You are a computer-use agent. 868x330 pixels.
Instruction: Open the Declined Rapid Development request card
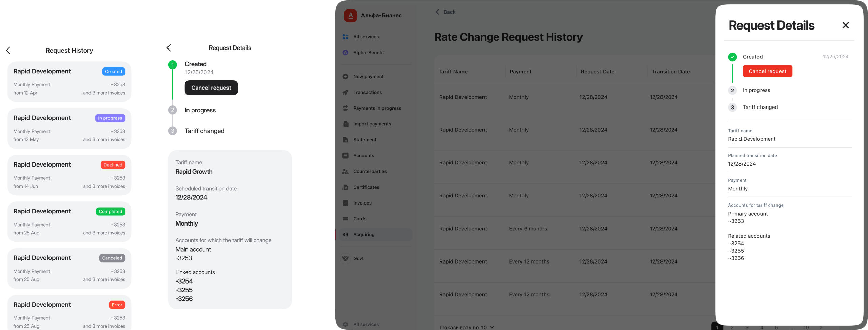click(70, 175)
